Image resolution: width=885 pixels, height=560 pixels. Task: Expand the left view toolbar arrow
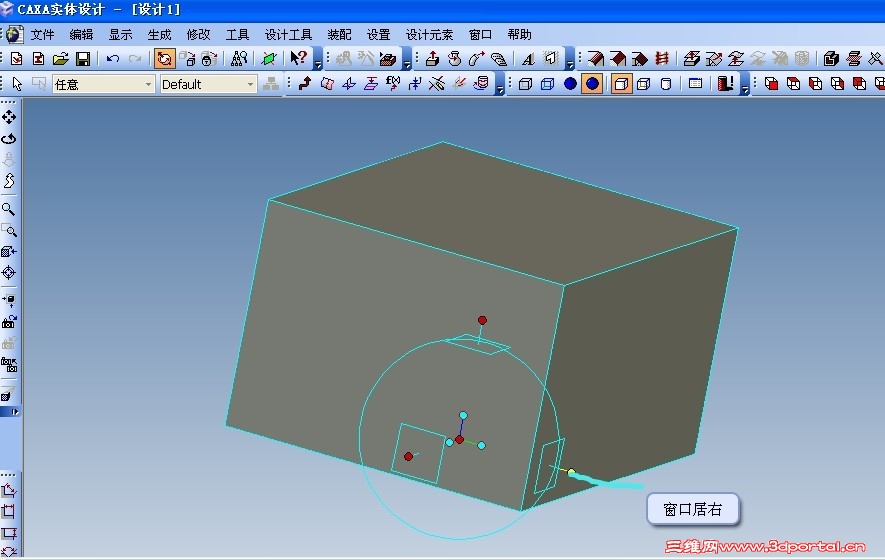pos(15,412)
